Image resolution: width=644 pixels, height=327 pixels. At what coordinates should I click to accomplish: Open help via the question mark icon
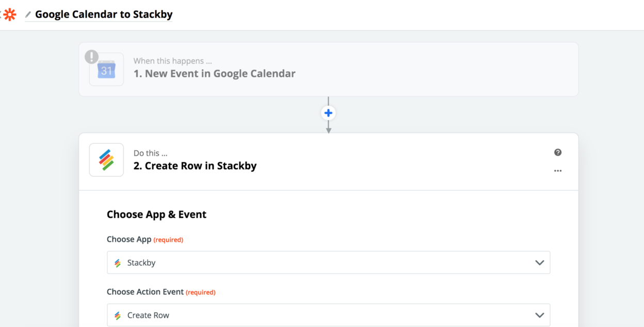pos(558,152)
